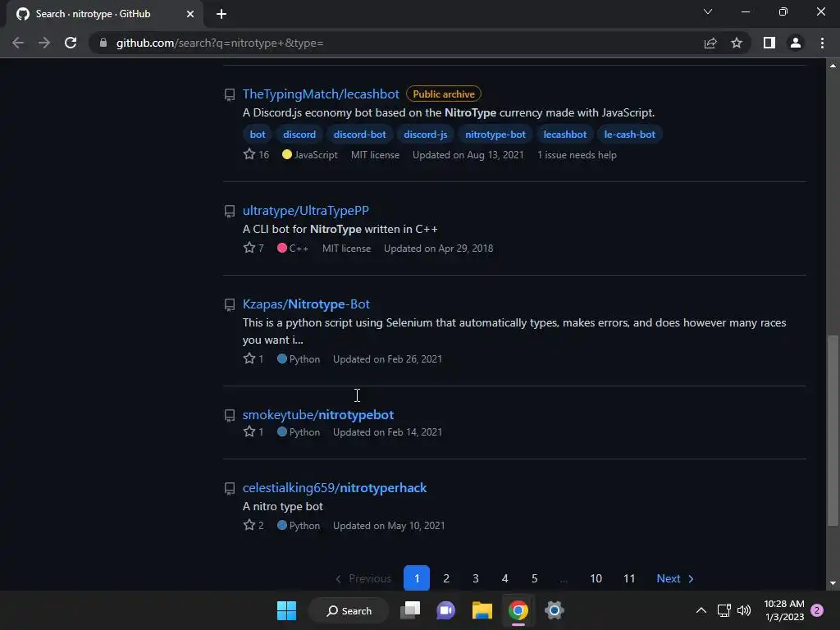Click the browser back arrow

tap(18, 43)
